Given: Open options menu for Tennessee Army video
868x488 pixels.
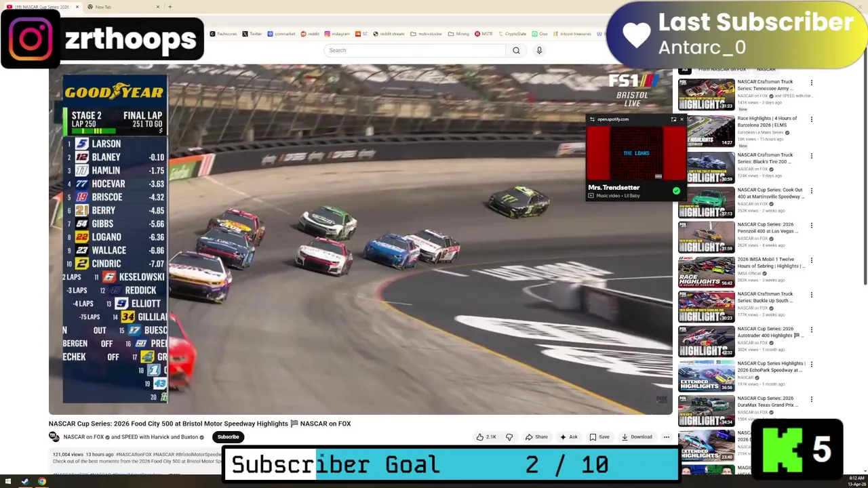Looking at the screenshot, I should click(811, 83).
